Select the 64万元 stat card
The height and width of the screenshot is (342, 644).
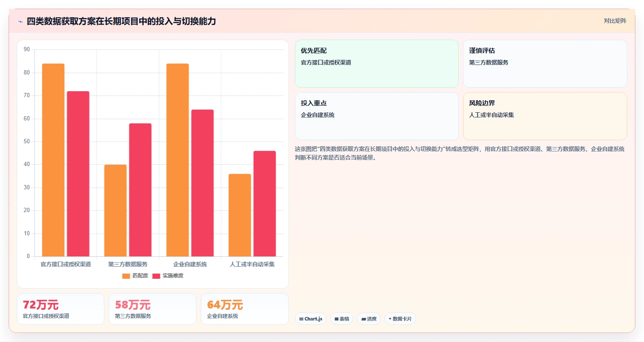point(245,309)
